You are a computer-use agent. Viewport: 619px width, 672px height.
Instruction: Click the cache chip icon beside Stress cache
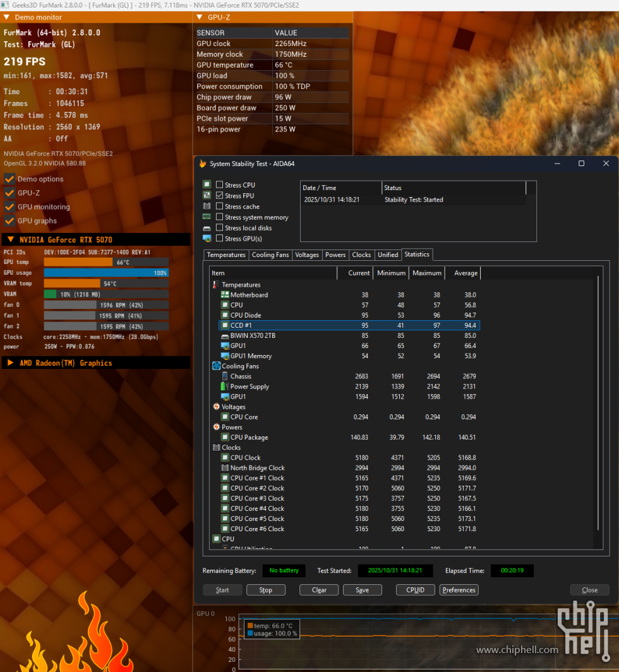pyautogui.click(x=207, y=206)
